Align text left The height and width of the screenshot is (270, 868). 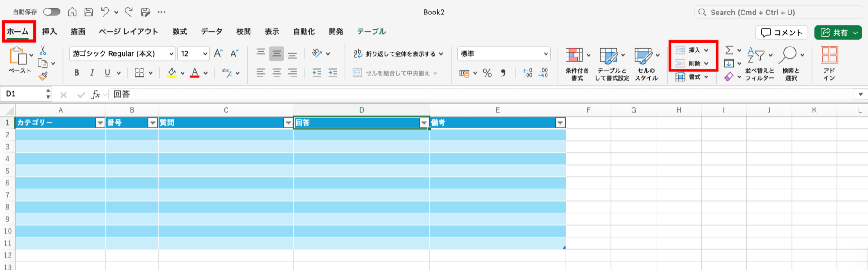coord(261,73)
